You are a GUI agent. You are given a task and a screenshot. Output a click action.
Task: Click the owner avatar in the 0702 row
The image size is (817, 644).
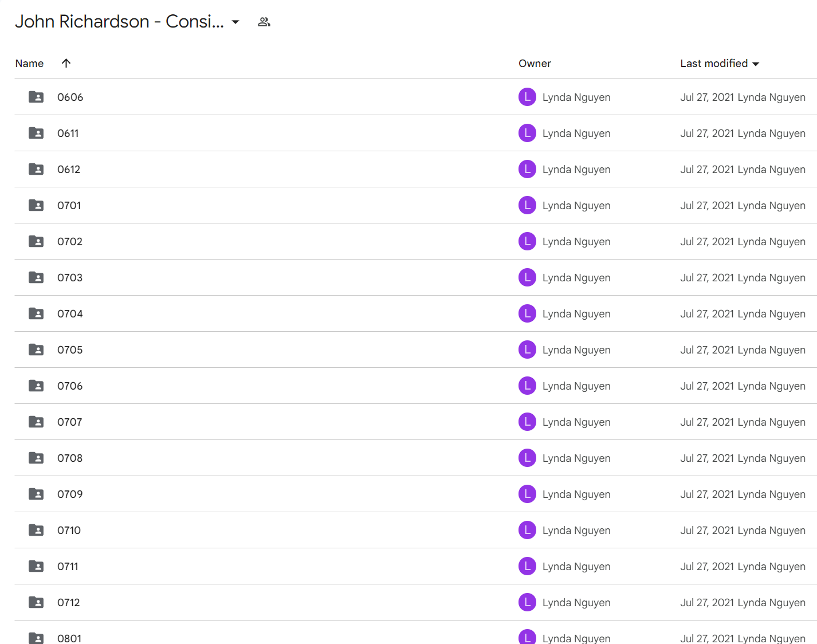[x=527, y=241]
